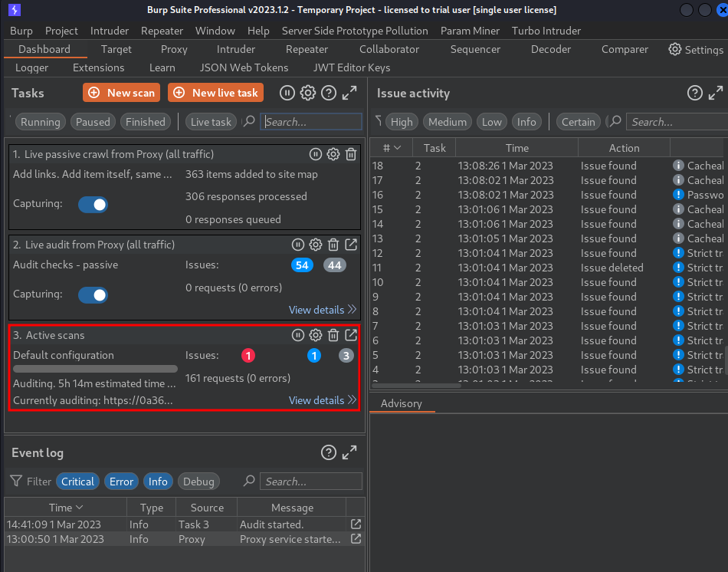Click the Event log search field
Viewport: 728px width, 572px height.
tap(311, 482)
